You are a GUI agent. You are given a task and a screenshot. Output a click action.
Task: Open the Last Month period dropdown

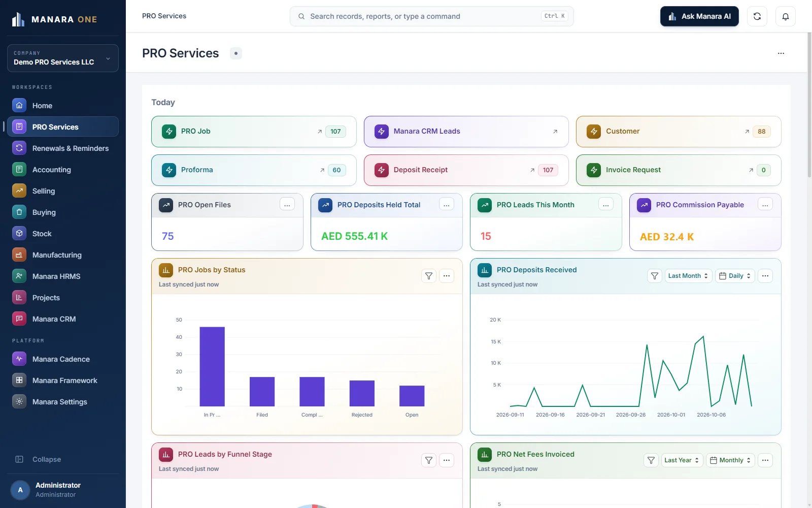(x=688, y=276)
